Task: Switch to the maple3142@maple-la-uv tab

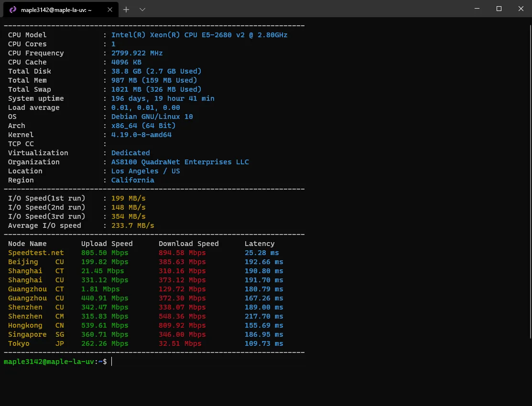Action: [x=57, y=9]
